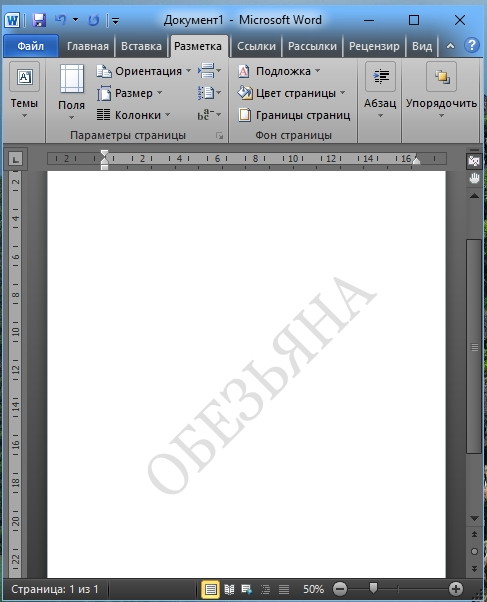Click the vertical scrollbar down arrow
Screen dimensions: 487x602
[474, 518]
